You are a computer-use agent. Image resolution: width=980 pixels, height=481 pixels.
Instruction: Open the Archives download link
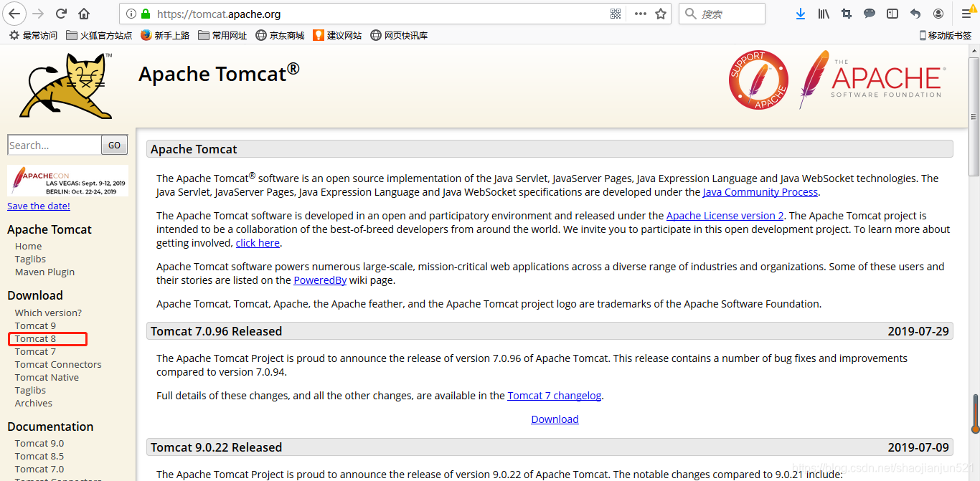pos(34,403)
